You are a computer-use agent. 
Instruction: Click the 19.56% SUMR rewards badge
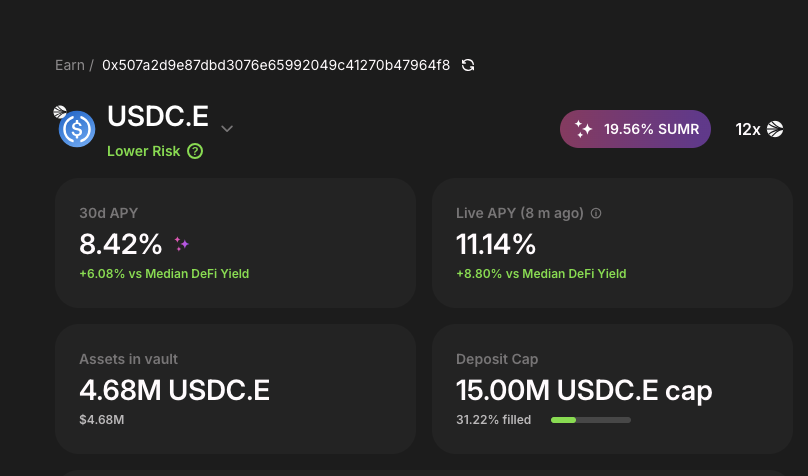pyautogui.click(x=635, y=129)
